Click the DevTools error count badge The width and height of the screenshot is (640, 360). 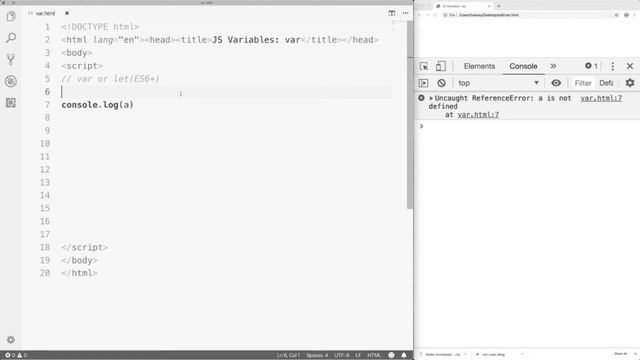coord(591,66)
